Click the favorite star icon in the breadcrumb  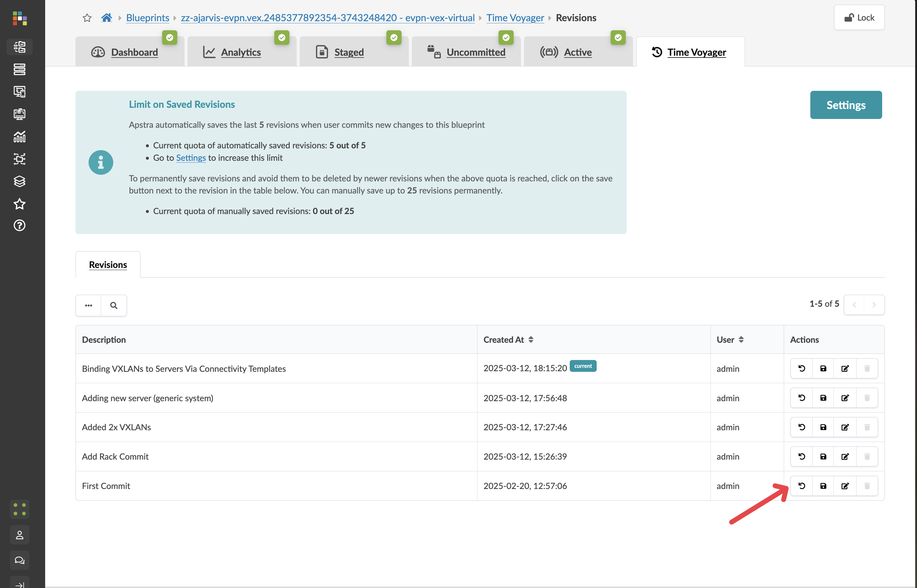click(x=87, y=18)
